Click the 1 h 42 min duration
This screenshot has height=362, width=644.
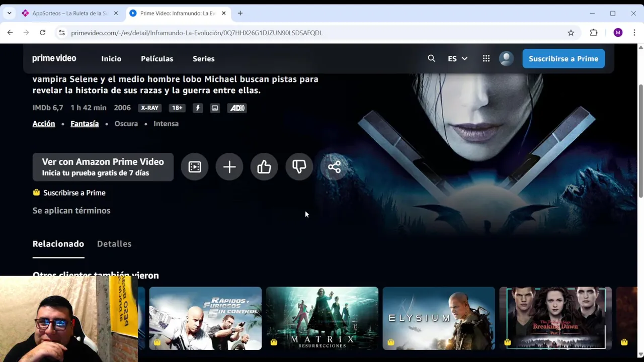[89, 108]
